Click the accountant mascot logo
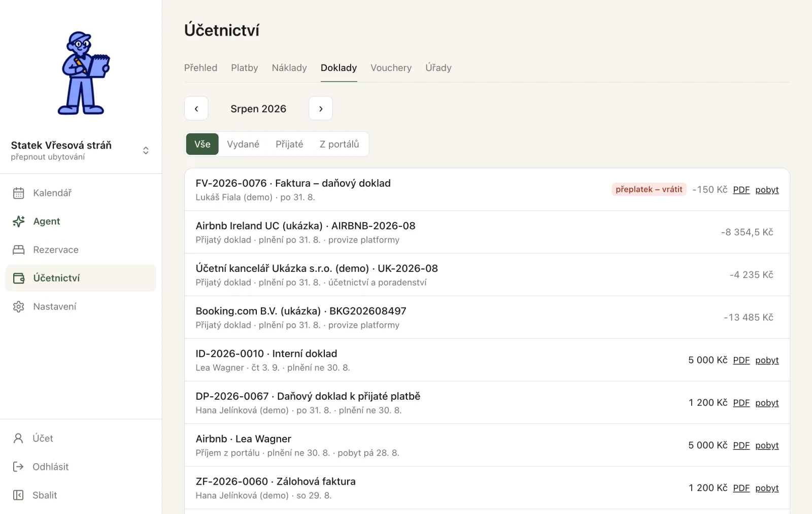Screen dimensions: 812x514 [x=84, y=73]
